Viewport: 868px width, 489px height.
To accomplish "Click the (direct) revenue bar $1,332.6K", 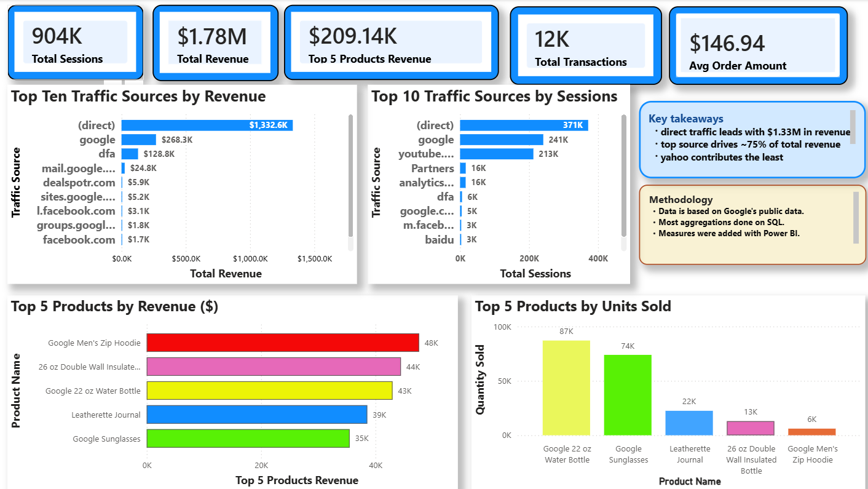I will click(207, 125).
